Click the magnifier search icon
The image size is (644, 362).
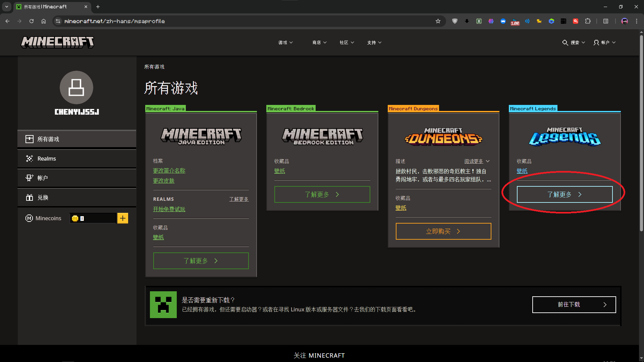click(x=565, y=43)
